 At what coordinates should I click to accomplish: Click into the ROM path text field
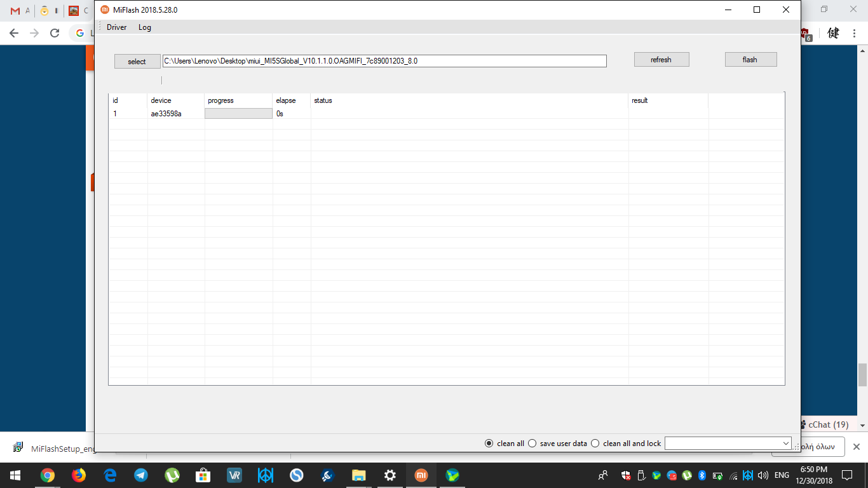tap(384, 61)
